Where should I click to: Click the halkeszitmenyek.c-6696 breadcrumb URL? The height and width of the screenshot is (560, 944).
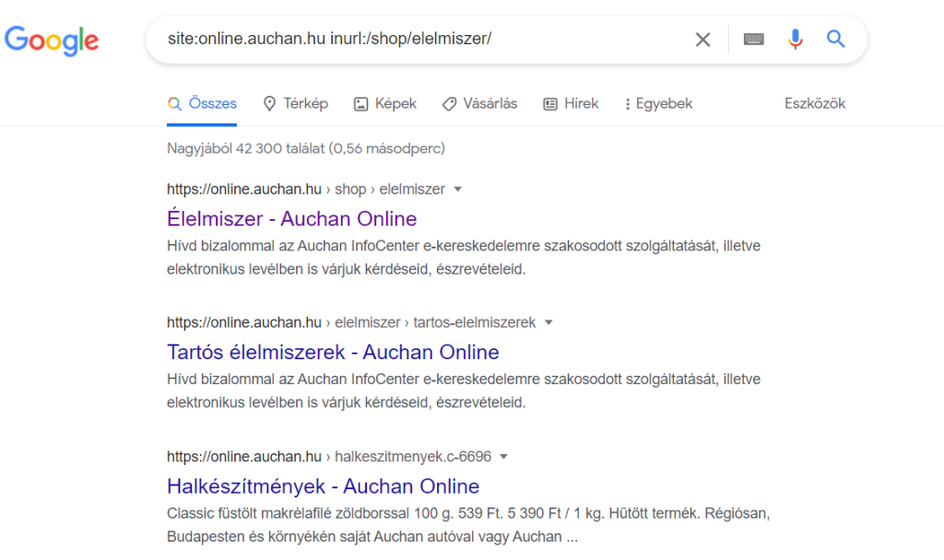(329, 457)
